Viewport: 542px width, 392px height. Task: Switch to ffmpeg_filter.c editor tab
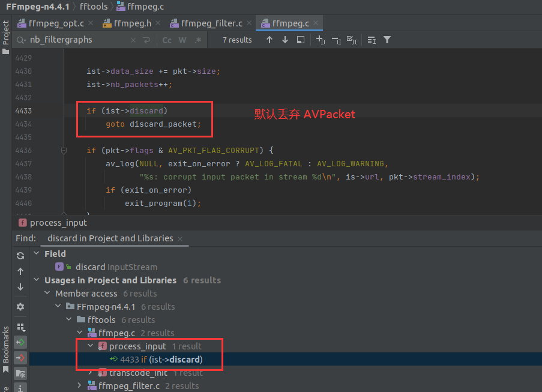point(209,23)
